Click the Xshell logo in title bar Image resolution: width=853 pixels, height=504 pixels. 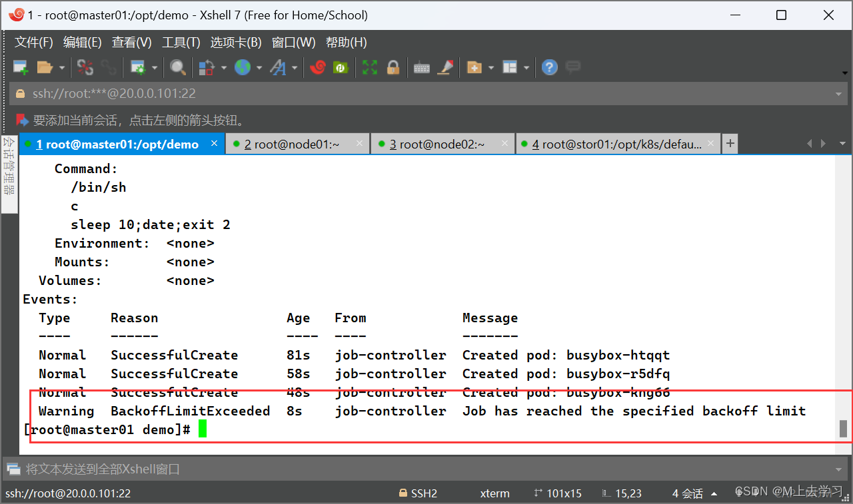click(x=16, y=15)
